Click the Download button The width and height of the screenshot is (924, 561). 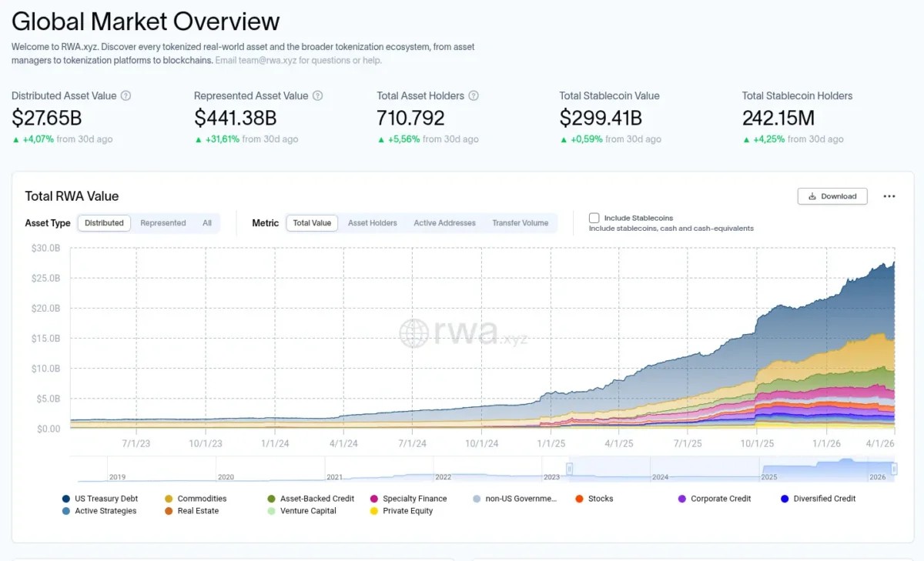[x=832, y=196]
